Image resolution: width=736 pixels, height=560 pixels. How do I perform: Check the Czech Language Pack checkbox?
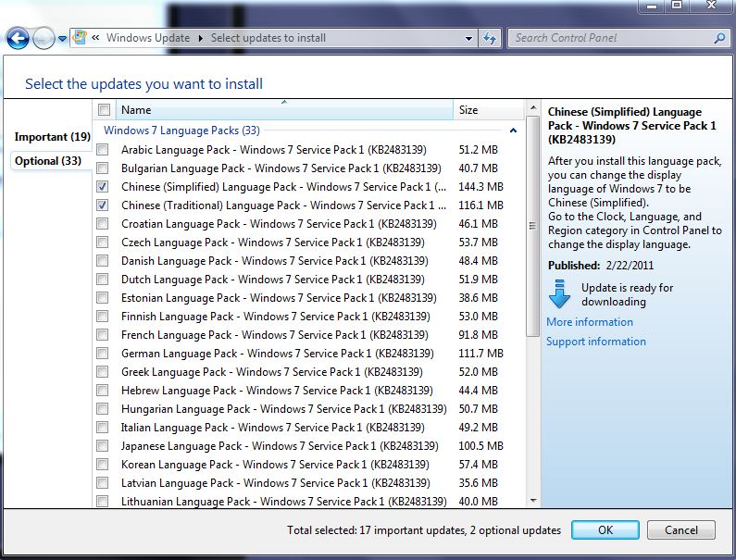(103, 243)
